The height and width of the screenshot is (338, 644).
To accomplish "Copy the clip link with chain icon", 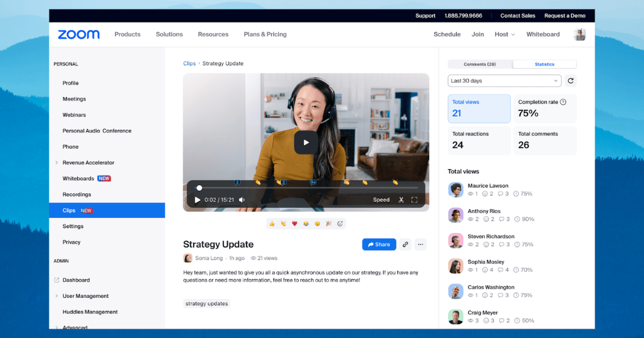I will (406, 245).
